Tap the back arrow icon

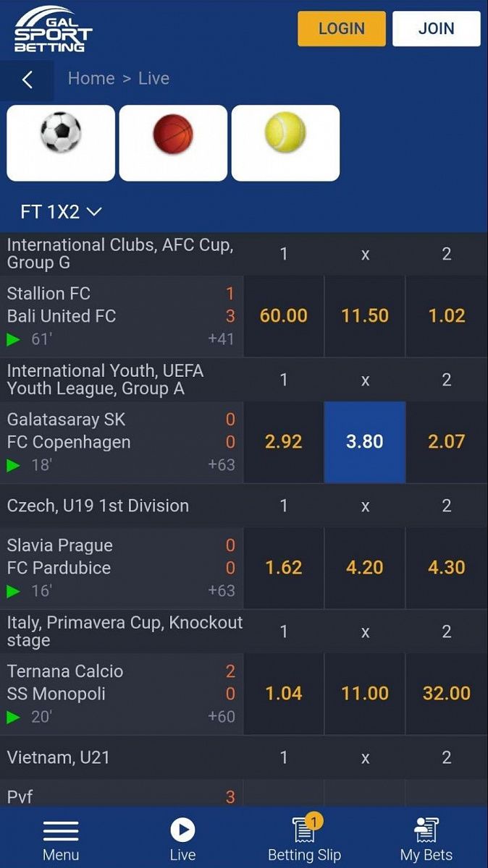pos(28,80)
